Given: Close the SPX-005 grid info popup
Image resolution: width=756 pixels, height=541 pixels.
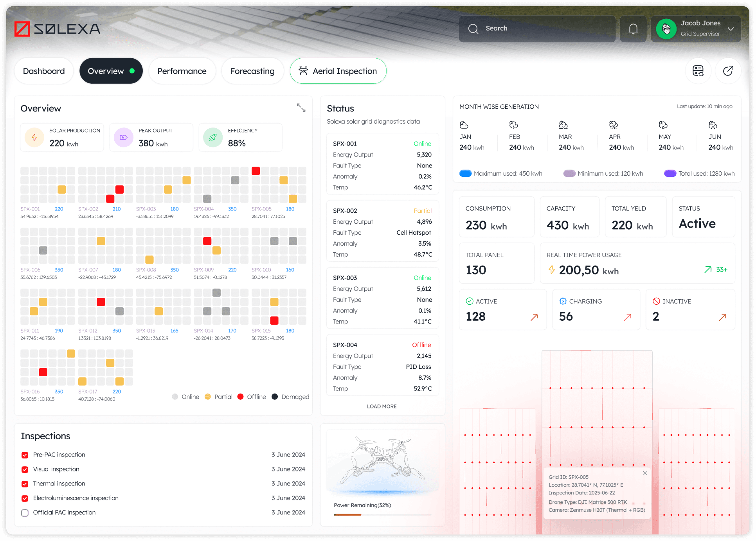Looking at the screenshot, I should point(645,473).
